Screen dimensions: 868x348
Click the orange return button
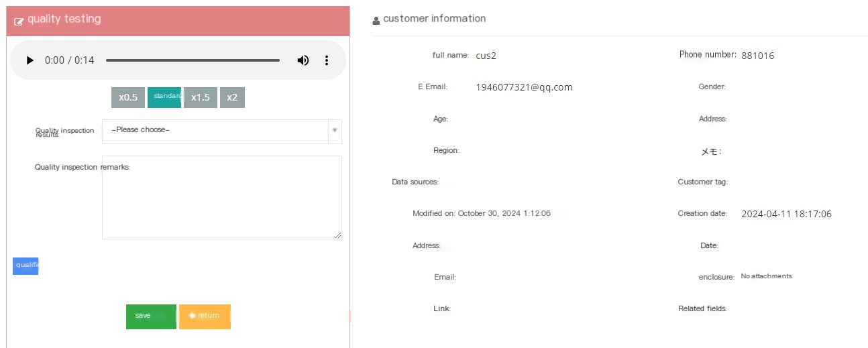click(205, 316)
